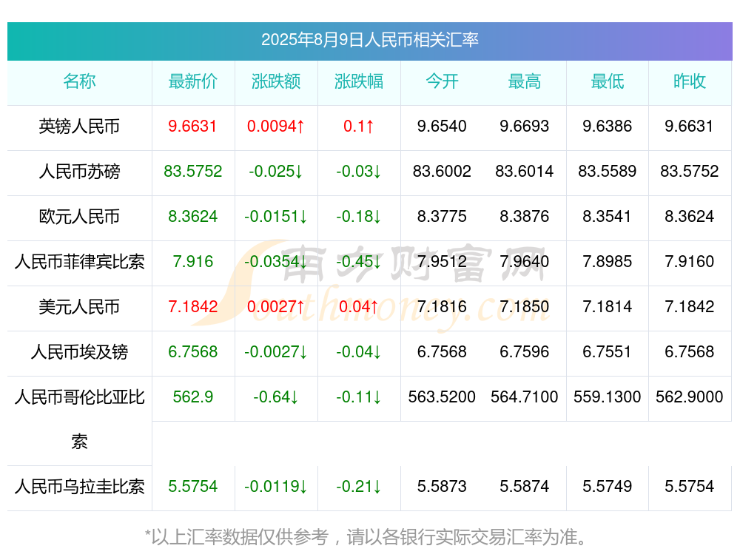Click high value 8.3876

(x=525, y=217)
